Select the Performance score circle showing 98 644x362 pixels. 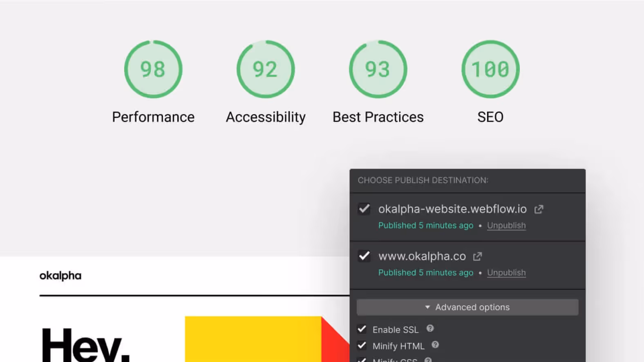point(153,69)
